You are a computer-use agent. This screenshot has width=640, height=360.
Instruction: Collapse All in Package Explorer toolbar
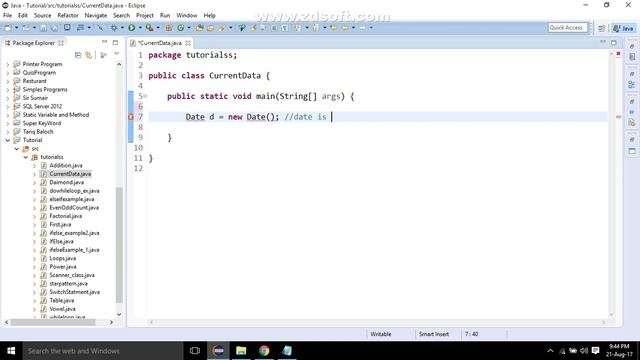pyautogui.click(x=78, y=55)
